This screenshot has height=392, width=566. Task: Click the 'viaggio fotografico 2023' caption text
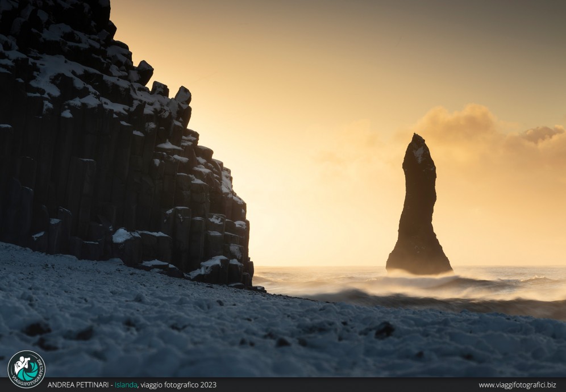[x=178, y=385]
